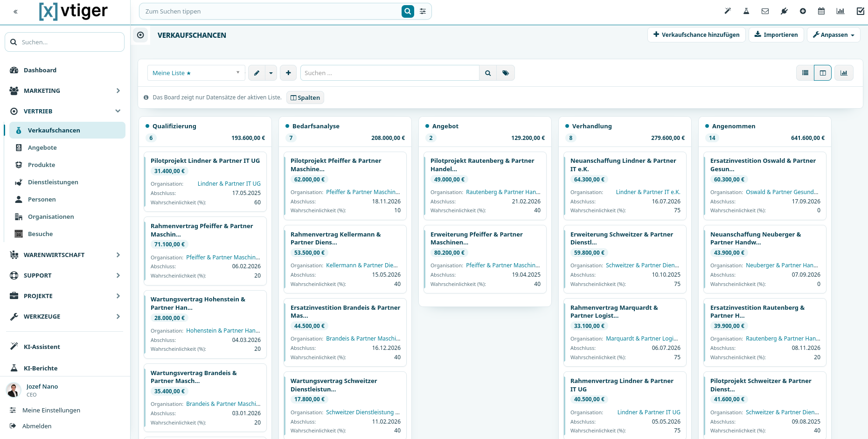Screen dimensions: 868x439
Task: Click the plus icon to add list
Action: (288, 73)
